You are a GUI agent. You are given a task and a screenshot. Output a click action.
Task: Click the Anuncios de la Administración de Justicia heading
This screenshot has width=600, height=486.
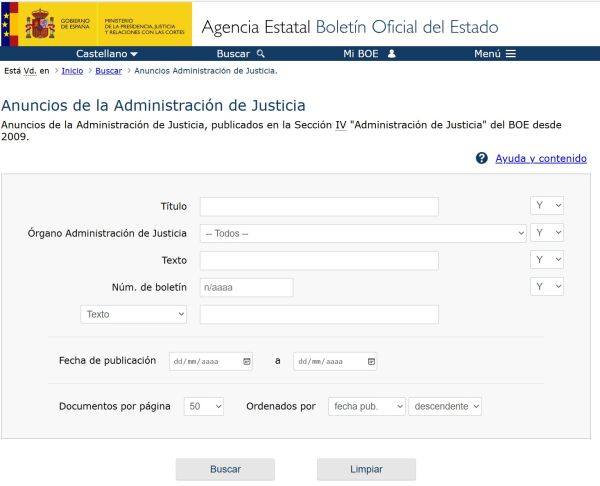tap(153, 105)
